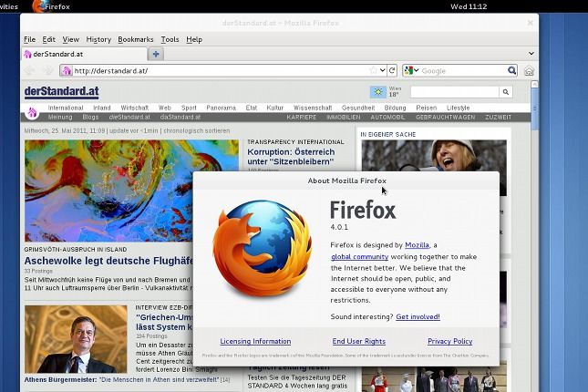This screenshot has height=392, width=588.
Task: Open the AUTOMOBIL link
Action: tap(387, 117)
